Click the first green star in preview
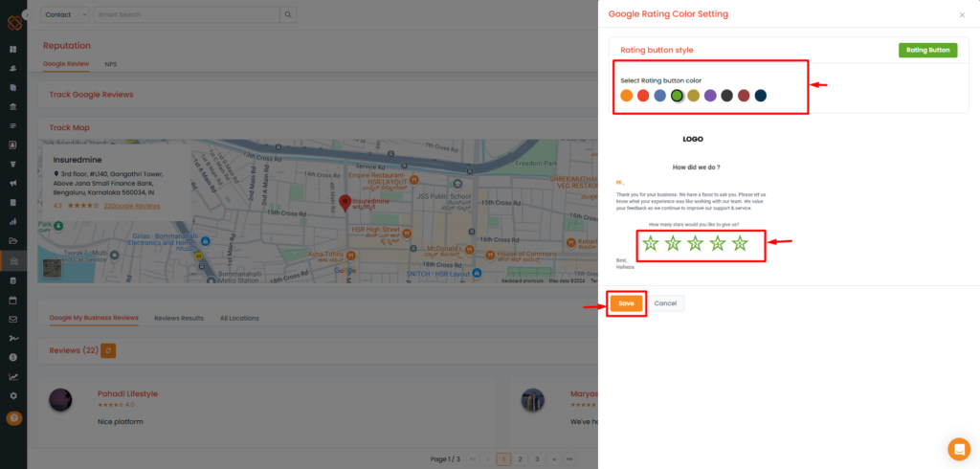This screenshot has width=980, height=469. click(651, 243)
